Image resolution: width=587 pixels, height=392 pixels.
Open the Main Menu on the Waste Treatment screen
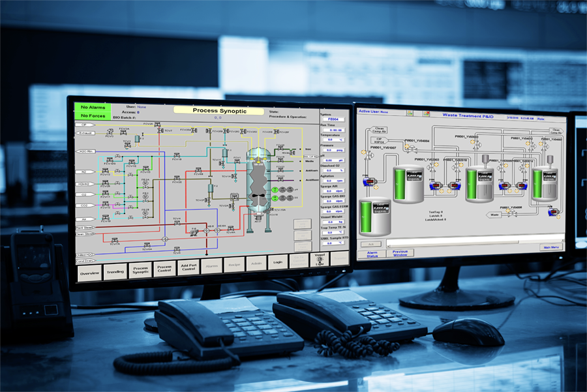pos(550,247)
